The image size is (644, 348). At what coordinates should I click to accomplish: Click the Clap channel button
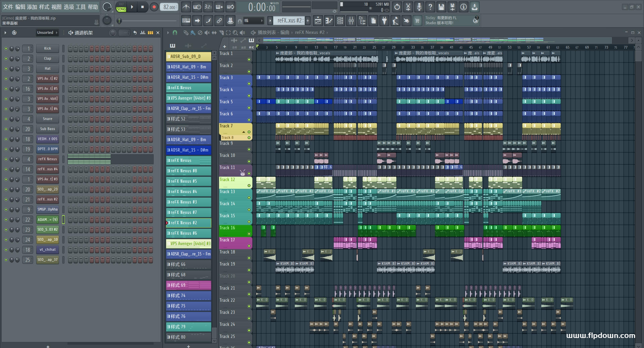[x=48, y=59]
